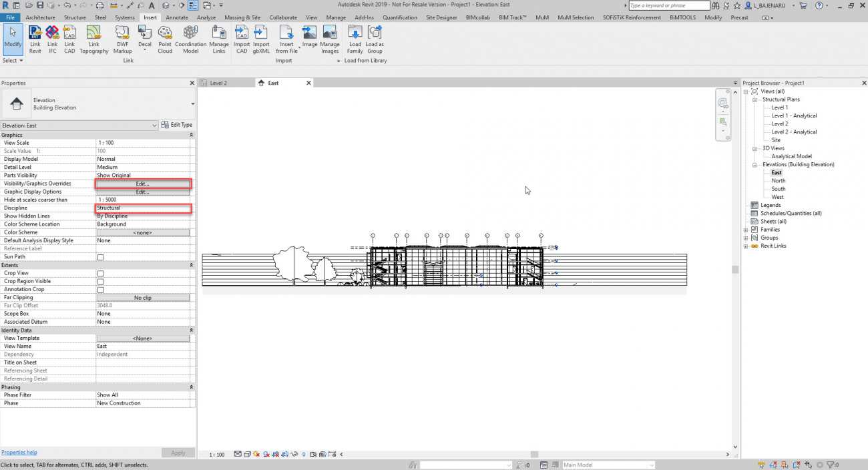Expand the Families node in Project Browser
Image resolution: width=868 pixels, height=470 pixels.
[746, 230]
